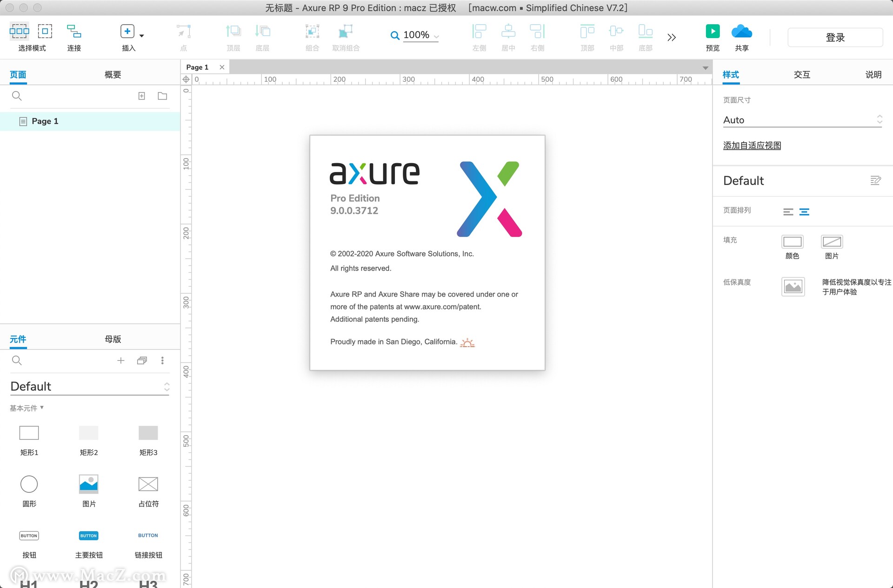Click the 组合 group icon
893x588 pixels.
312,31
